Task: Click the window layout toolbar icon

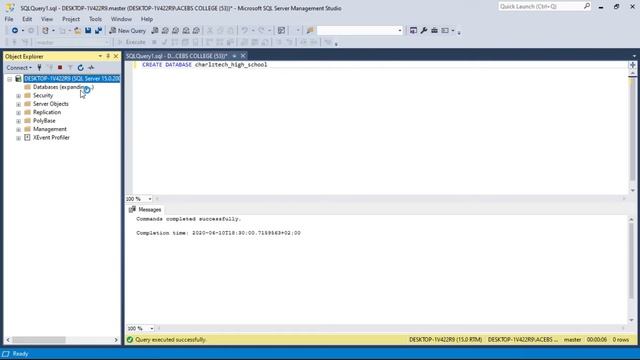Action: (445, 31)
